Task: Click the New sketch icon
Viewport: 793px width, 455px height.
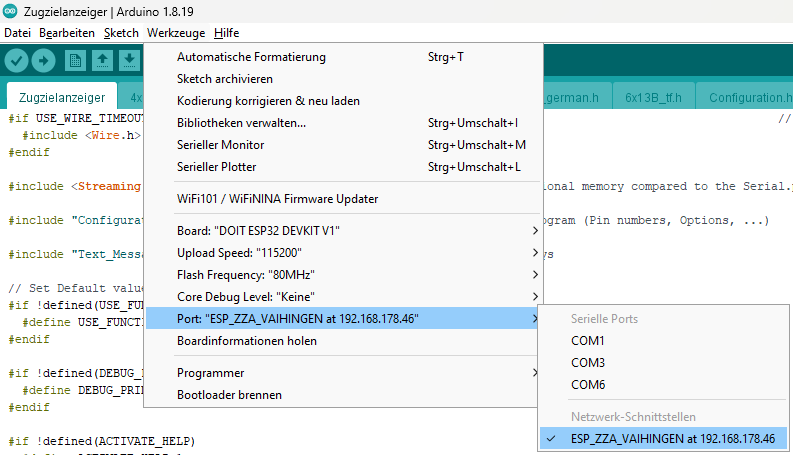Action: point(76,61)
